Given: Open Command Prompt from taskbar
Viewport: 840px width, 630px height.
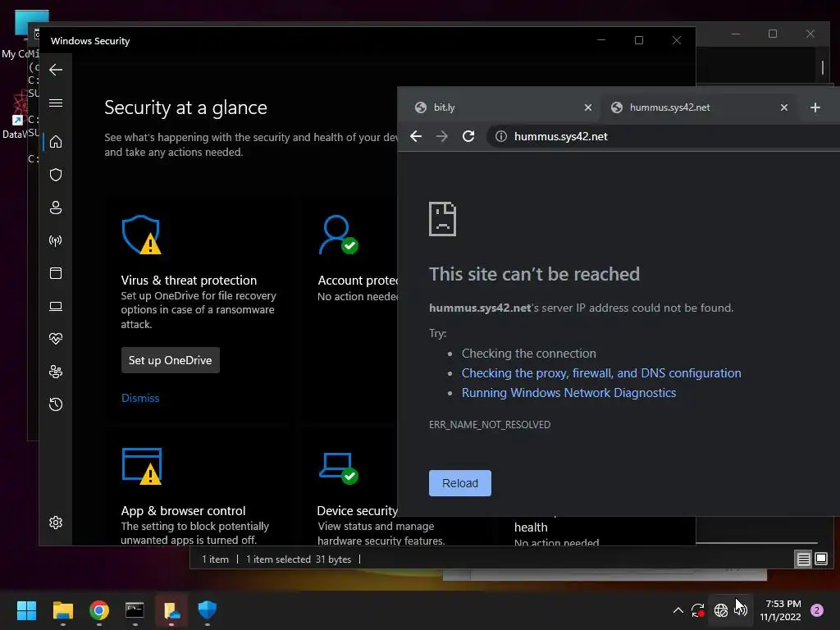Looking at the screenshot, I should (x=135, y=610).
